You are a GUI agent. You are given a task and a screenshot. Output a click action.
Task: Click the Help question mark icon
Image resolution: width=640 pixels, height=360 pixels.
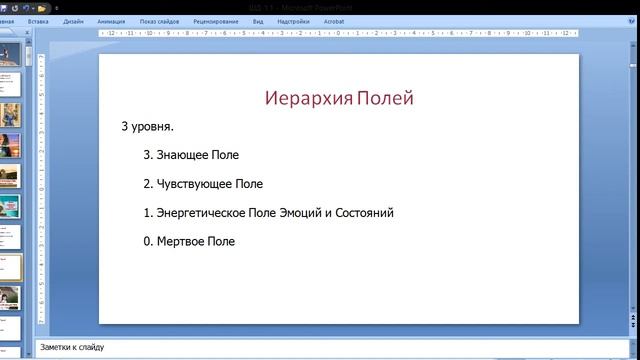tap(632, 21)
